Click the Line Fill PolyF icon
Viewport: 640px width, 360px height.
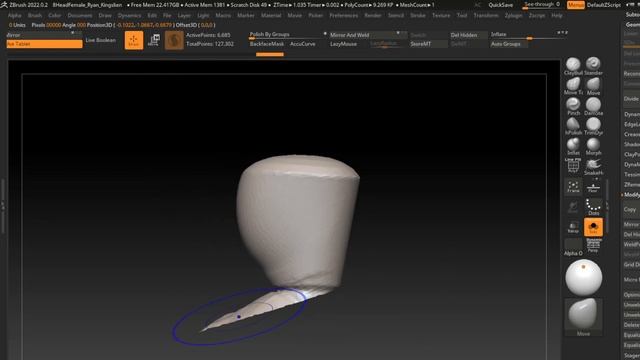click(x=573, y=166)
